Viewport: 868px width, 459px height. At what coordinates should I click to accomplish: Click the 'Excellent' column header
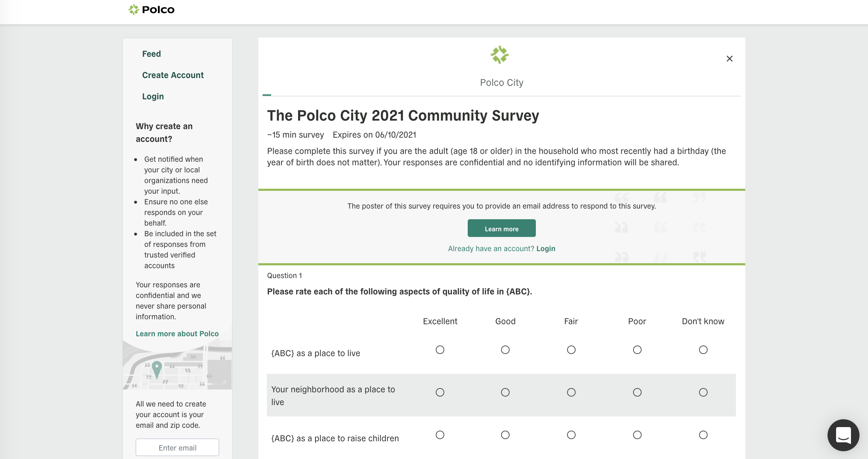[x=440, y=321]
